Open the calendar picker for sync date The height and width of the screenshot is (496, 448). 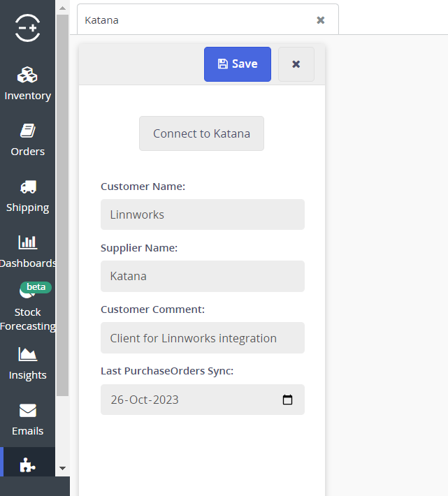[x=287, y=400]
